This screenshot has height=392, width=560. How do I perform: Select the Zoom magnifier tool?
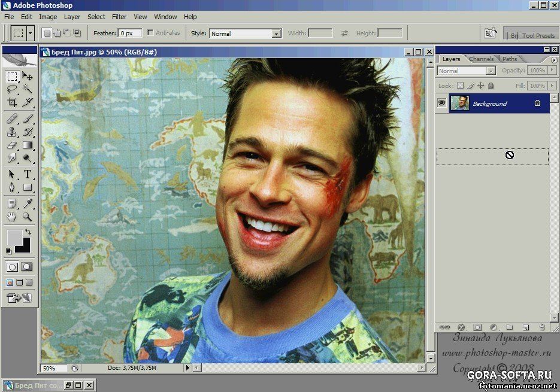click(x=28, y=217)
